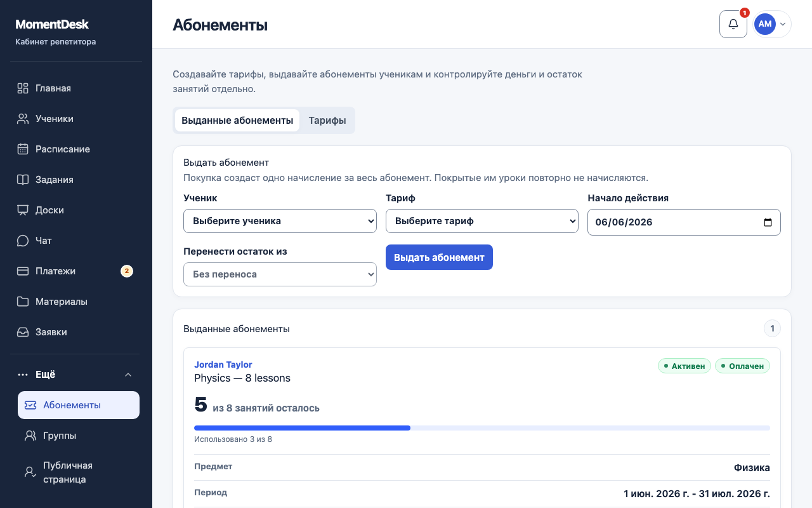Open the Ученик dropdown
Viewport: 812px width, 508px height.
280,221
